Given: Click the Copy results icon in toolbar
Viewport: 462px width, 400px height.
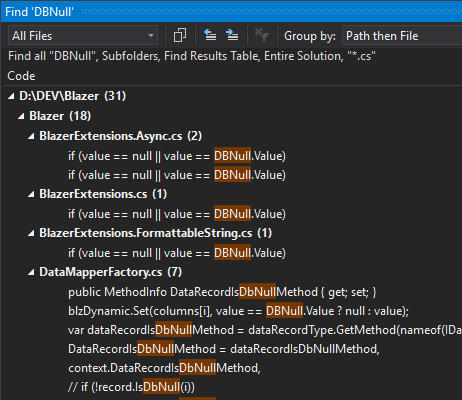Looking at the screenshot, I should pyautogui.click(x=180, y=35).
